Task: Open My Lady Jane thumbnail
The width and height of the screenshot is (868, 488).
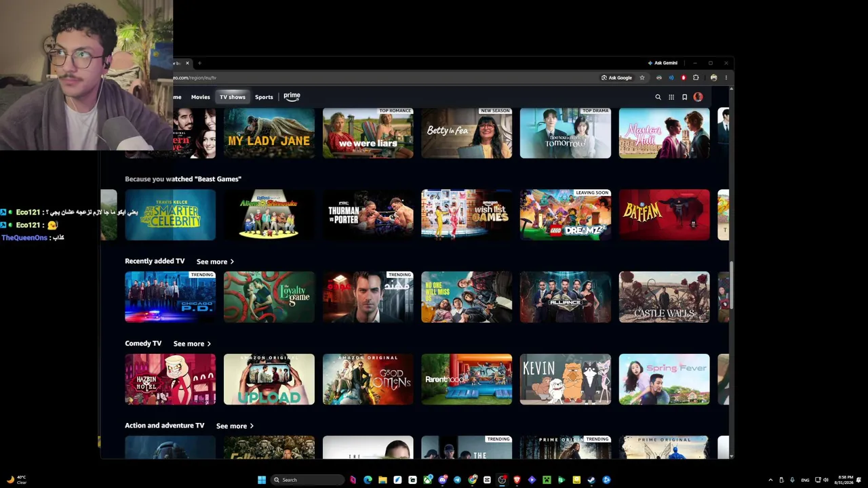Action: tap(269, 134)
